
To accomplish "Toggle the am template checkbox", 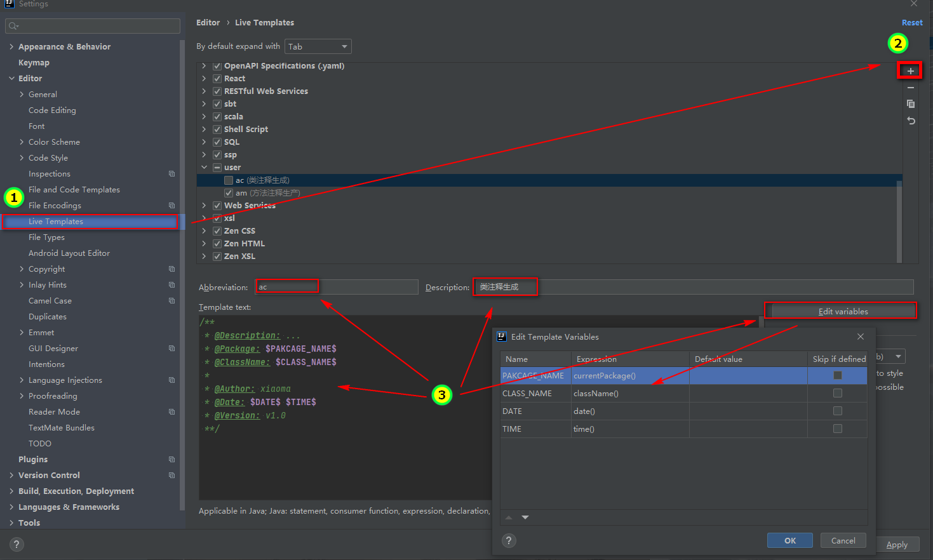I will [229, 193].
